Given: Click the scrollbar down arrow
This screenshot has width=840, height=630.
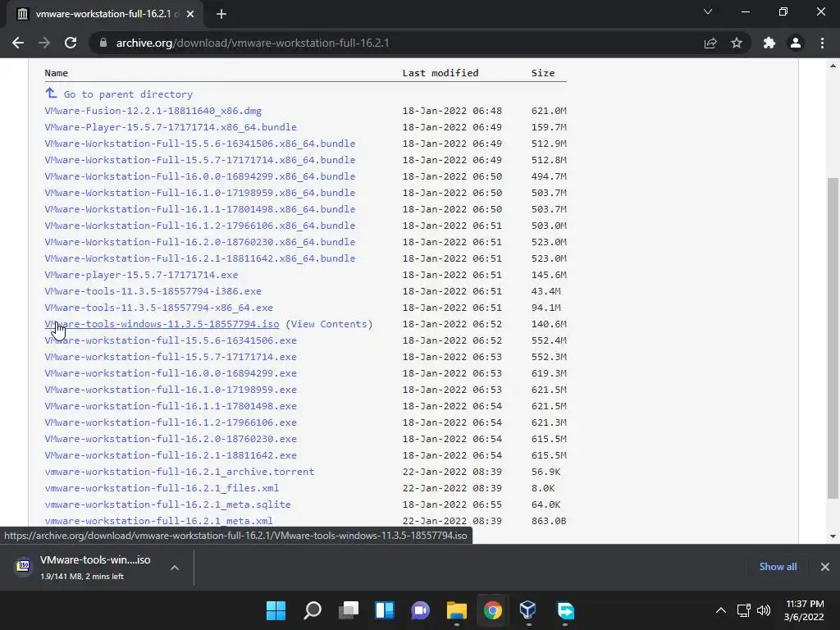Looking at the screenshot, I should [833, 536].
